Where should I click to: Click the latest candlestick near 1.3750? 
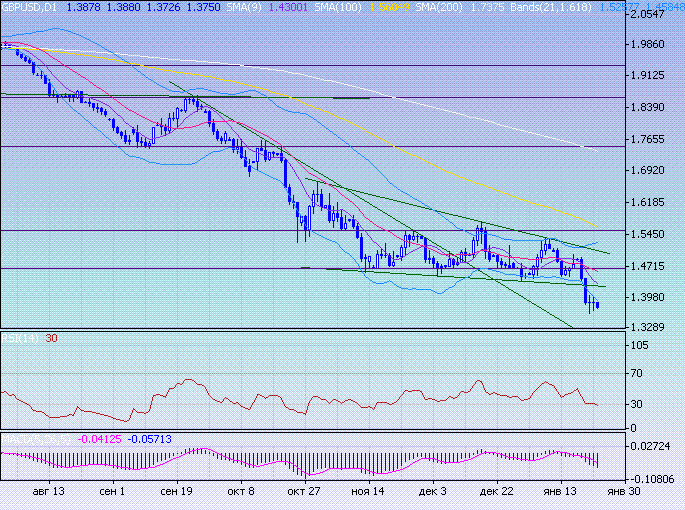click(598, 305)
